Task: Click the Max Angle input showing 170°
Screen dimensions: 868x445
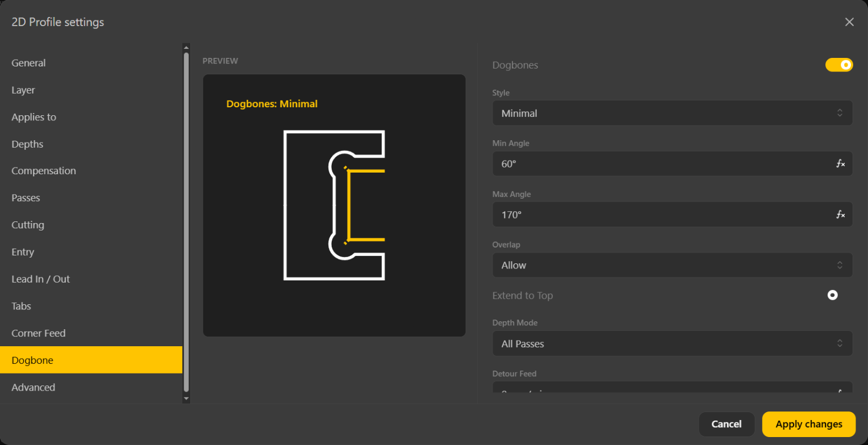Action: (672, 215)
